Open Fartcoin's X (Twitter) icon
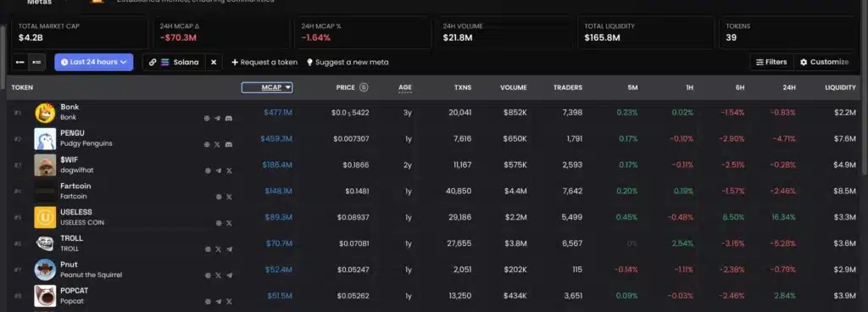Viewport: 868px width, 312px height. (x=229, y=197)
